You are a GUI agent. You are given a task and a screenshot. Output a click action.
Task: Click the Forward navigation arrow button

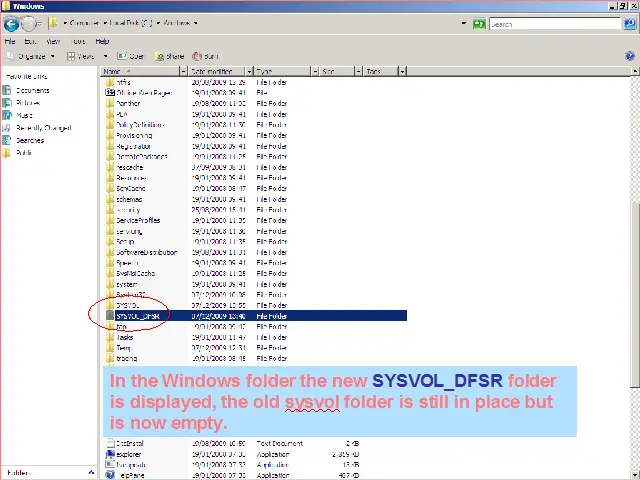[x=30, y=23]
